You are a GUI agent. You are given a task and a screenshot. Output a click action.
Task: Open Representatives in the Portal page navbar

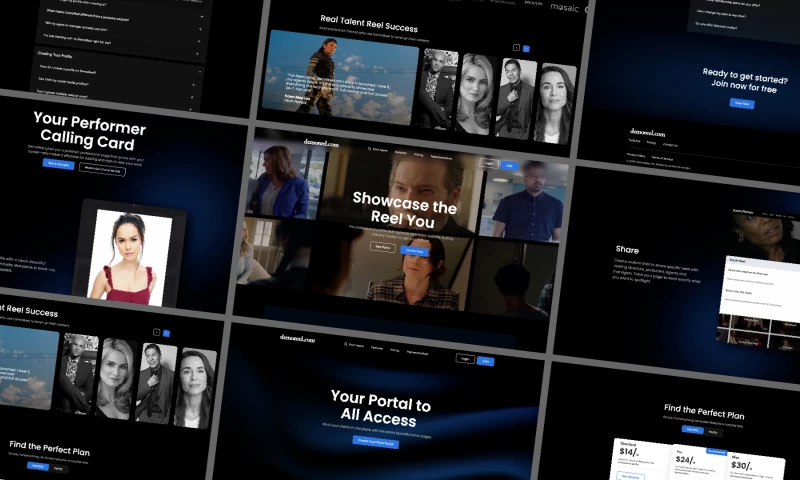418,352
